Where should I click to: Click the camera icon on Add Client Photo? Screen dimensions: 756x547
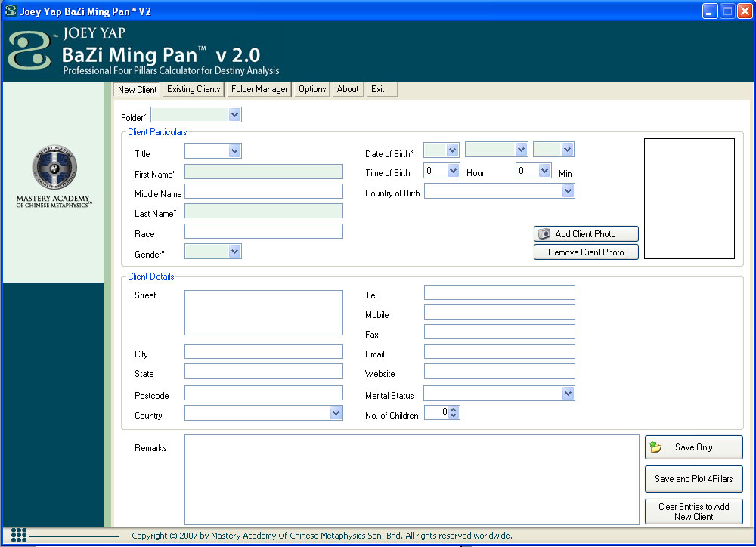[544, 233]
